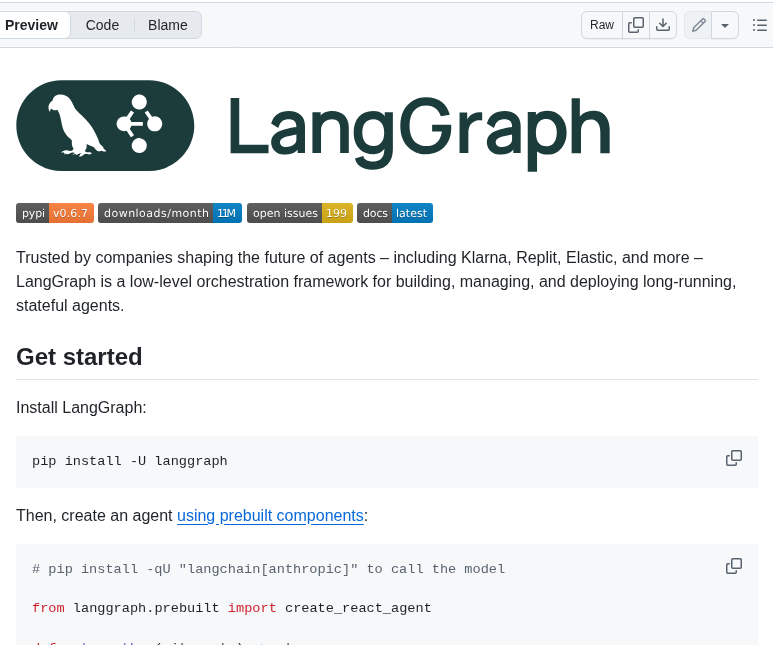This screenshot has width=773, height=645.
Task: Open the Raw file view
Action: click(x=602, y=25)
